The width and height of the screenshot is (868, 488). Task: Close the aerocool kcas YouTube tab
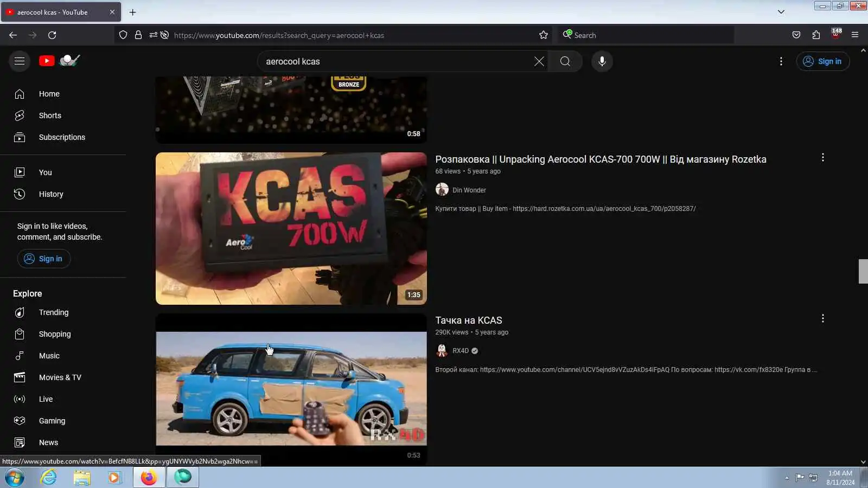point(112,12)
